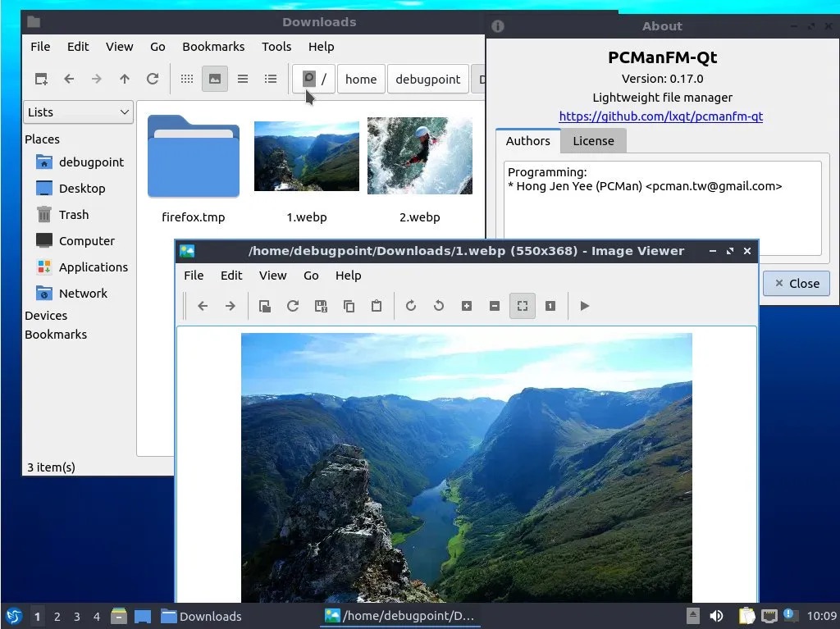This screenshot has height=629, width=840.
Task: Close the About dialog with Close button
Action: [x=795, y=283]
